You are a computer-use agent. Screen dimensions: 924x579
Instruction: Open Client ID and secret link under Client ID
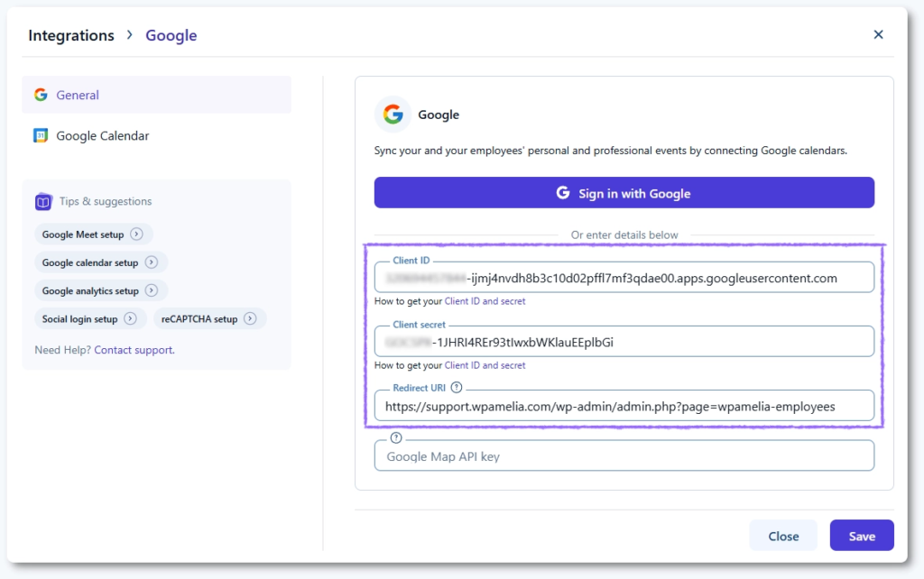[x=485, y=301]
